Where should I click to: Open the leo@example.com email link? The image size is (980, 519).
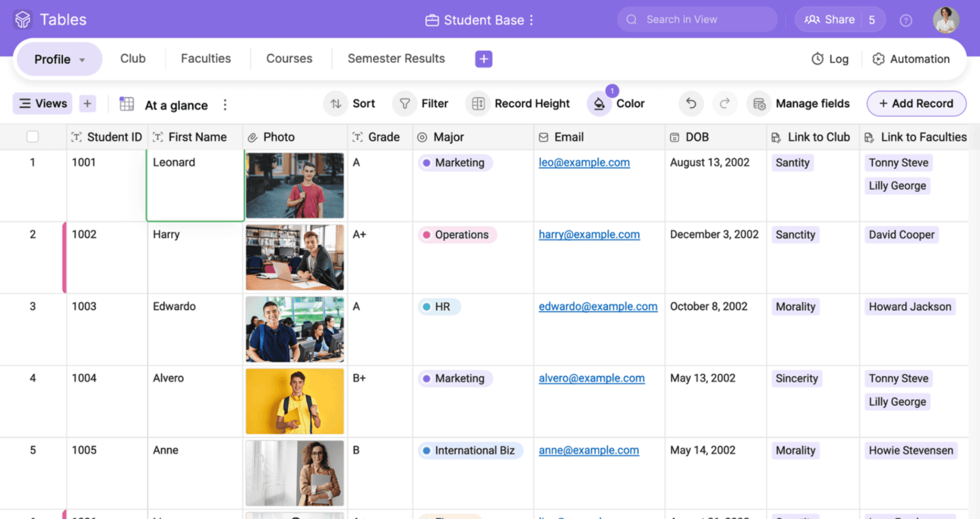coord(583,163)
